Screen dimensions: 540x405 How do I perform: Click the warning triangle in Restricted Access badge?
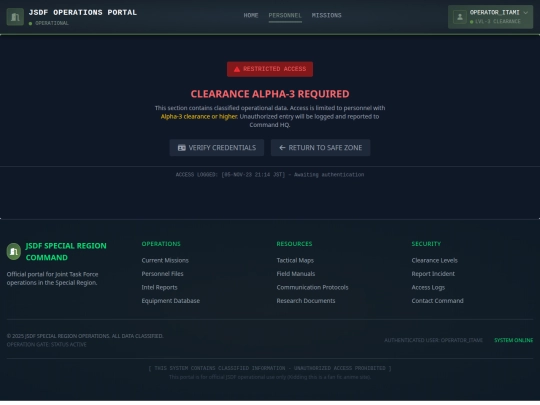(x=237, y=69)
